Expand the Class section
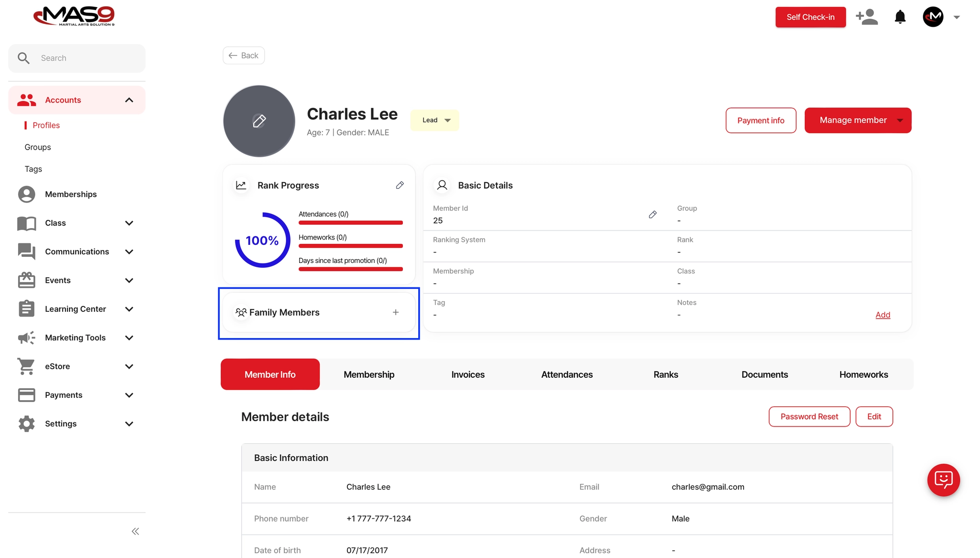The width and height of the screenshot is (980, 558). click(129, 223)
